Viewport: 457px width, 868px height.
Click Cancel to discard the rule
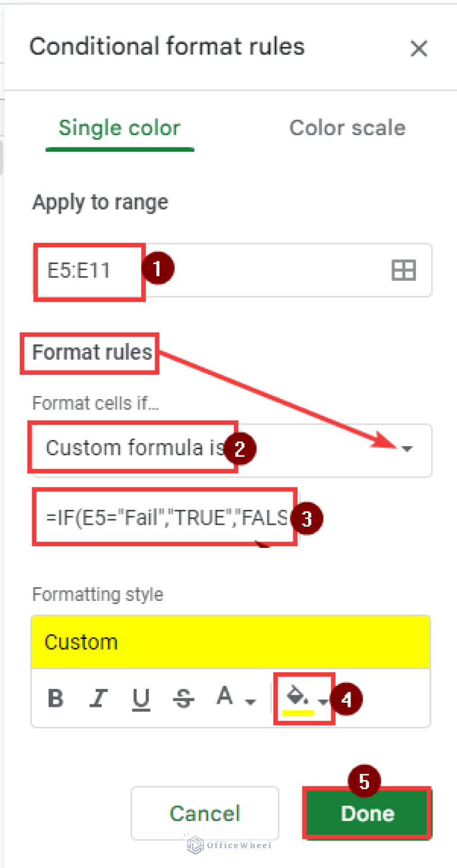pyautogui.click(x=205, y=813)
